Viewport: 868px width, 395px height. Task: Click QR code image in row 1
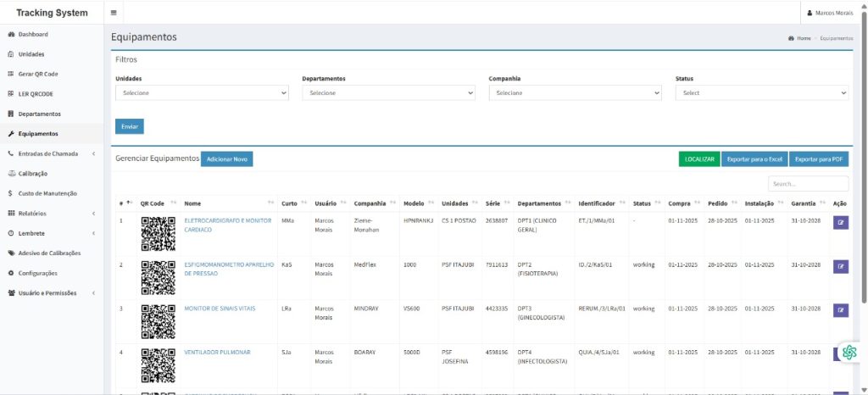(157, 233)
